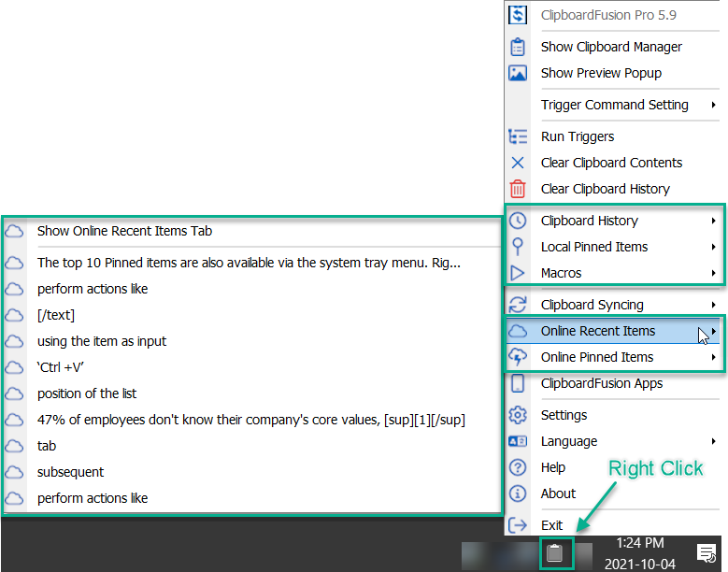Click cloud icon beside 'subsequent' item
728x572 pixels.
[14, 472]
